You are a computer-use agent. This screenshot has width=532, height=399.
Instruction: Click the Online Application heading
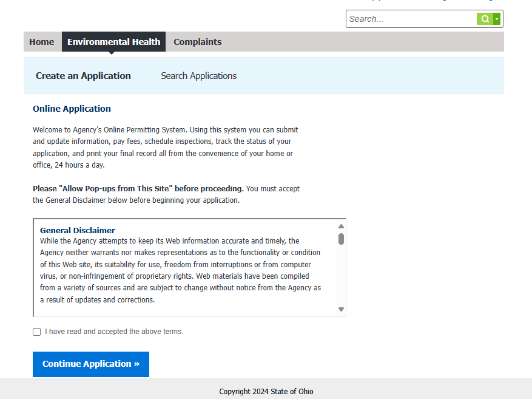tap(72, 109)
